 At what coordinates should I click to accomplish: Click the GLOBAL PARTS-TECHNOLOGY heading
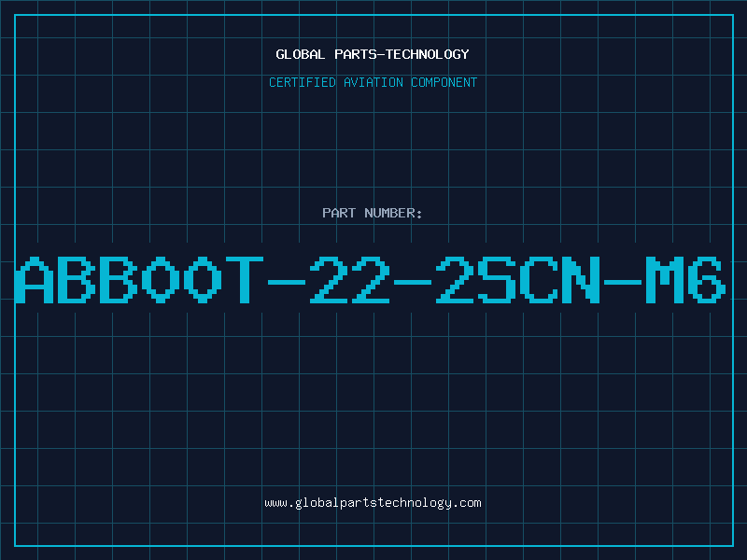coord(373,54)
